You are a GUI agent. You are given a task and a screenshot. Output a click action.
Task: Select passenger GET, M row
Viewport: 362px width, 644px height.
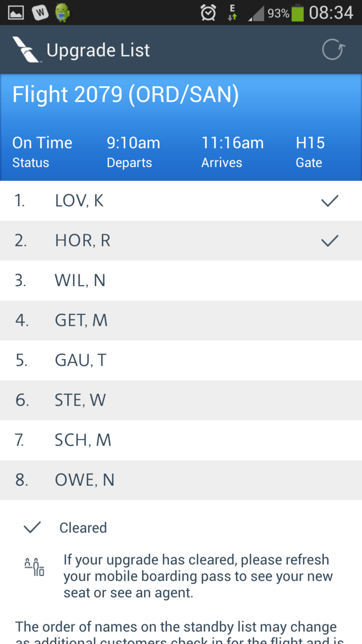pyautogui.click(x=181, y=321)
